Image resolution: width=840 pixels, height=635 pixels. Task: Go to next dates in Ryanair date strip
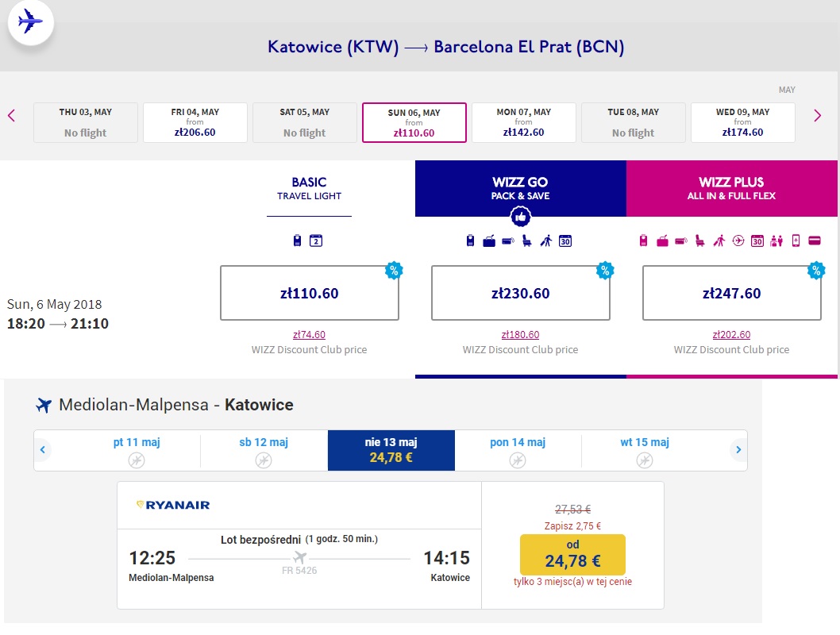tap(738, 450)
